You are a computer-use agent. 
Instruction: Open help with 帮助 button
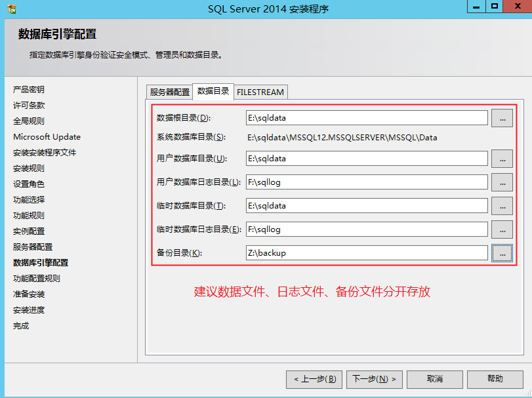point(495,379)
